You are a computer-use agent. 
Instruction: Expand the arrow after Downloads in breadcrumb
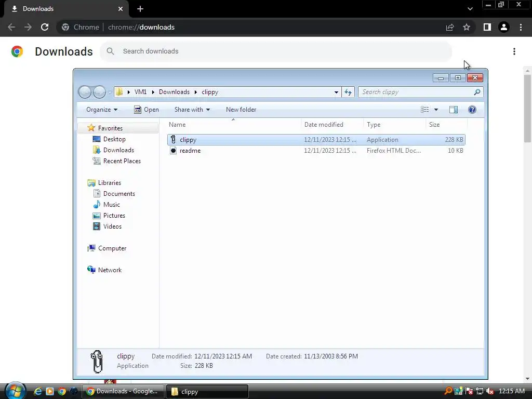point(196,92)
